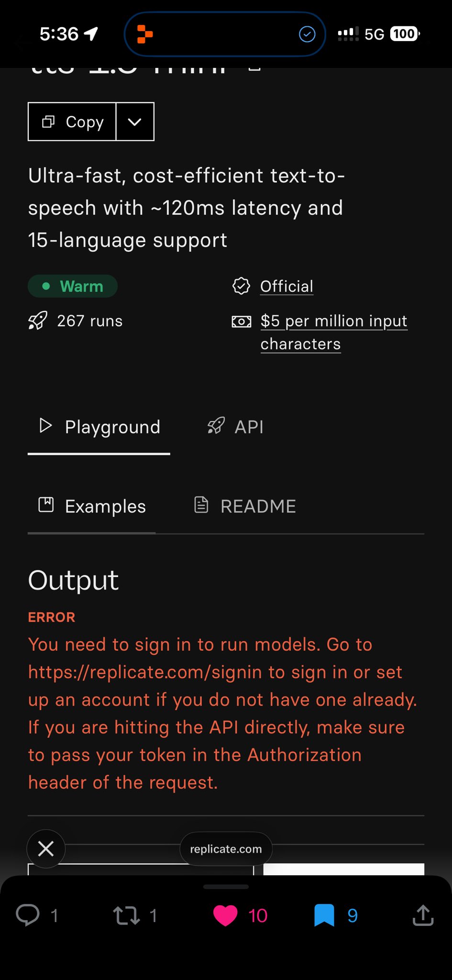The height and width of the screenshot is (980, 452).
Task: Tap the Warm status badge
Action: pyautogui.click(x=73, y=286)
